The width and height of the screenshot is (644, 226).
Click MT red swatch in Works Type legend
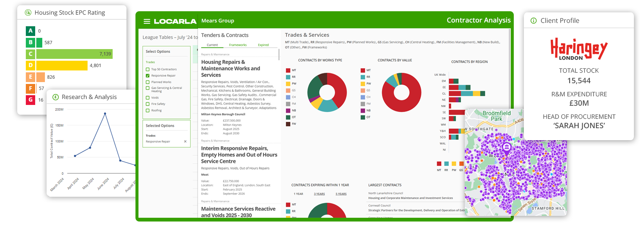(x=288, y=70)
